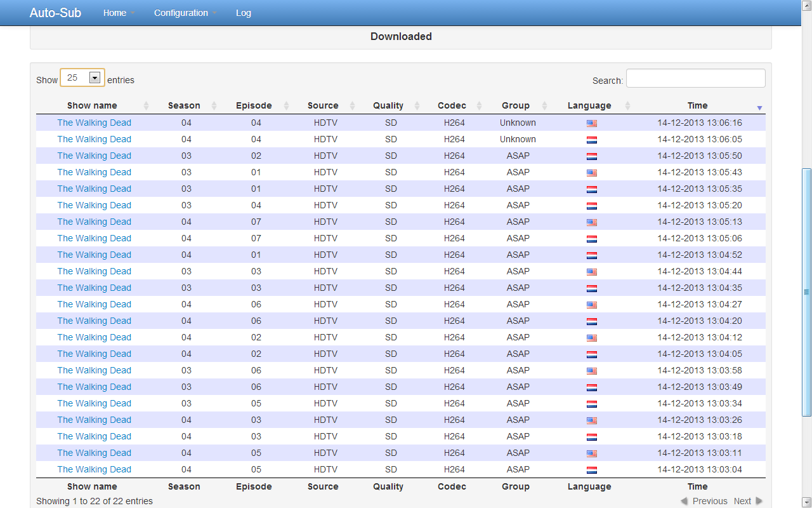Click Dutch flag in 13:05:50 row
Screen dimensions: 812x508
(x=592, y=156)
